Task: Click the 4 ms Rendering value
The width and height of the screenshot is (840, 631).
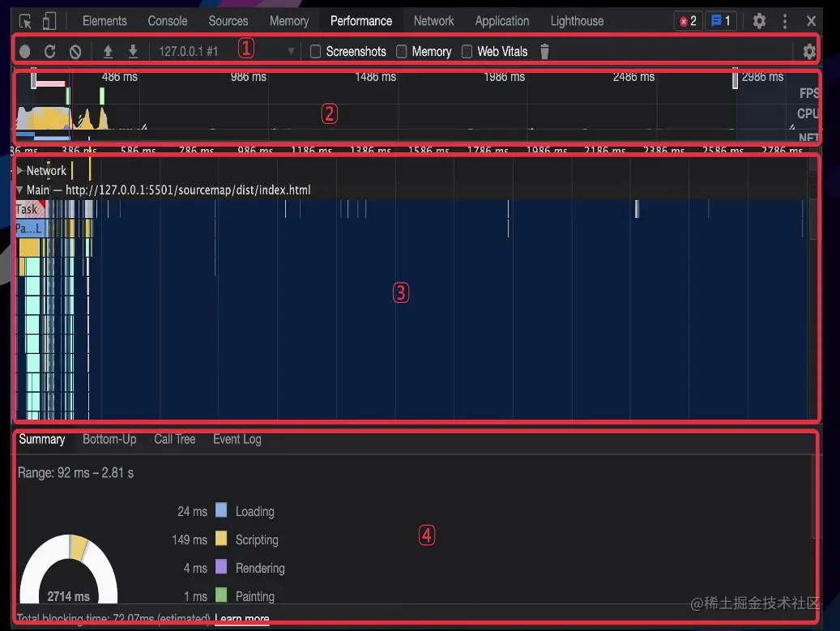Action: click(x=195, y=568)
